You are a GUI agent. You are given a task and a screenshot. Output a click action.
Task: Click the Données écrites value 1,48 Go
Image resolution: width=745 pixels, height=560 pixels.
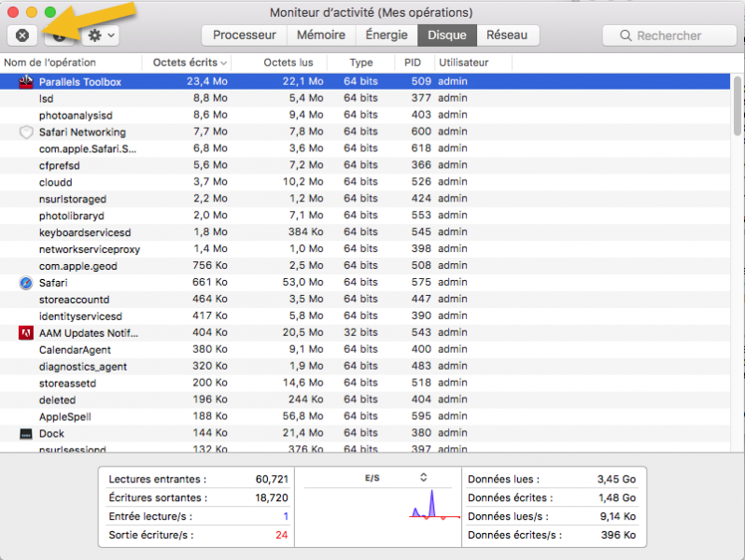pos(617,497)
